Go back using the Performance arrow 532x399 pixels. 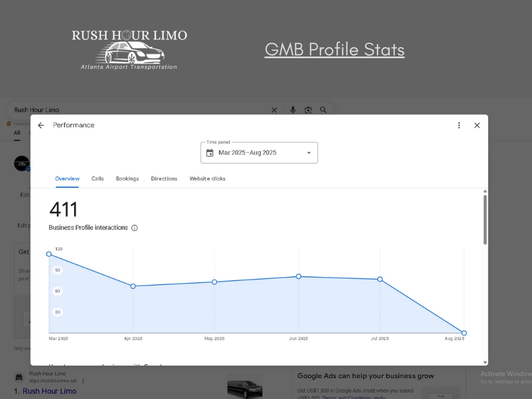(x=41, y=125)
